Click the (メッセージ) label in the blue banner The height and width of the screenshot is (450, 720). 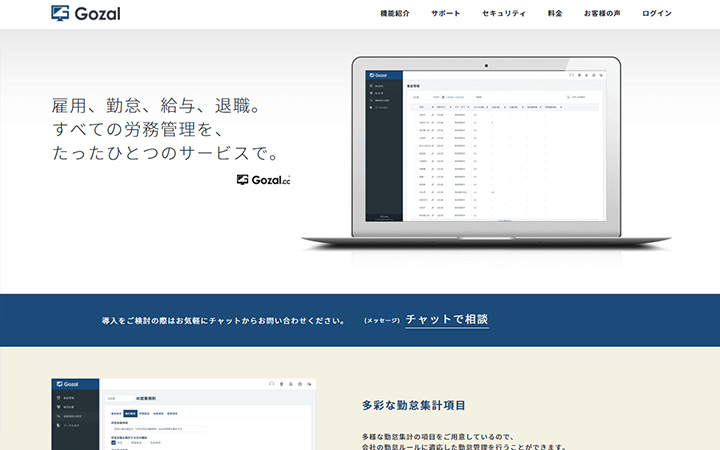click(382, 321)
